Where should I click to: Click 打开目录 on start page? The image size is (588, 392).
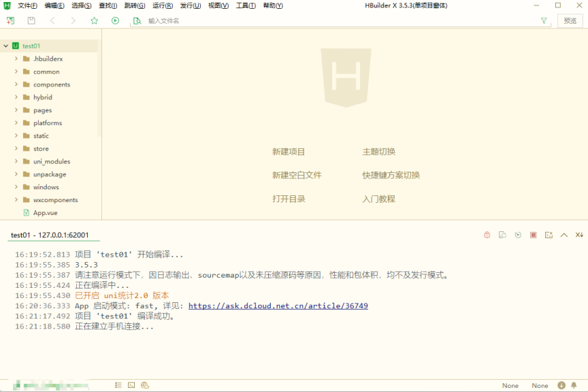click(x=289, y=199)
